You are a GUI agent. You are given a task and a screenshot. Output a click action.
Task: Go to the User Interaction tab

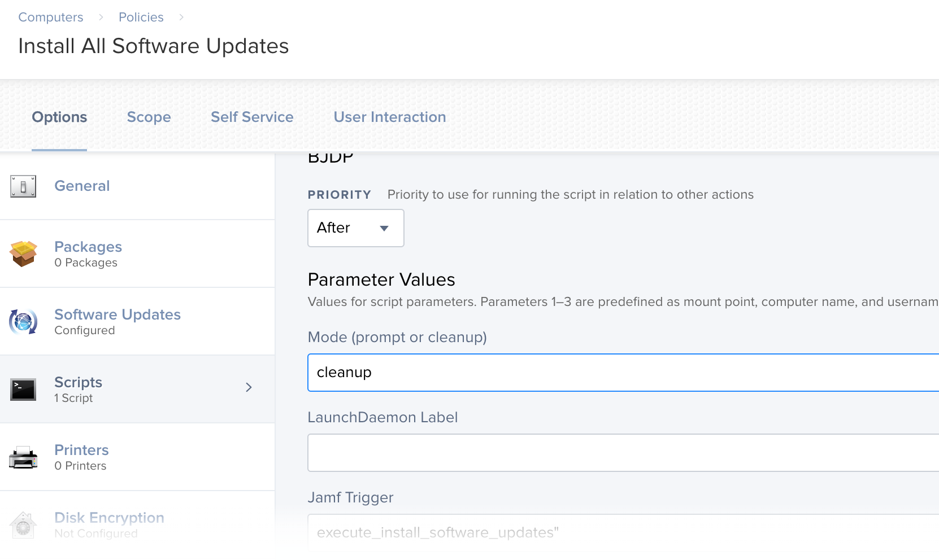click(390, 117)
